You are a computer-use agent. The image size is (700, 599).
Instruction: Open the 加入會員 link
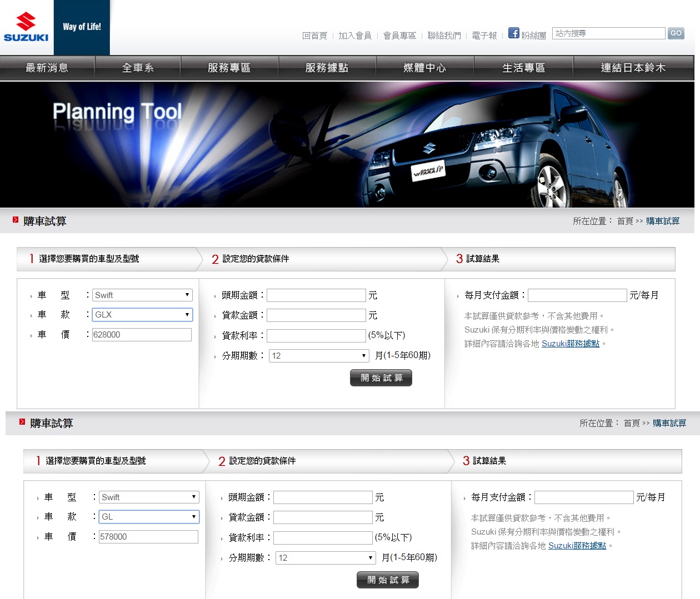[355, 36]
